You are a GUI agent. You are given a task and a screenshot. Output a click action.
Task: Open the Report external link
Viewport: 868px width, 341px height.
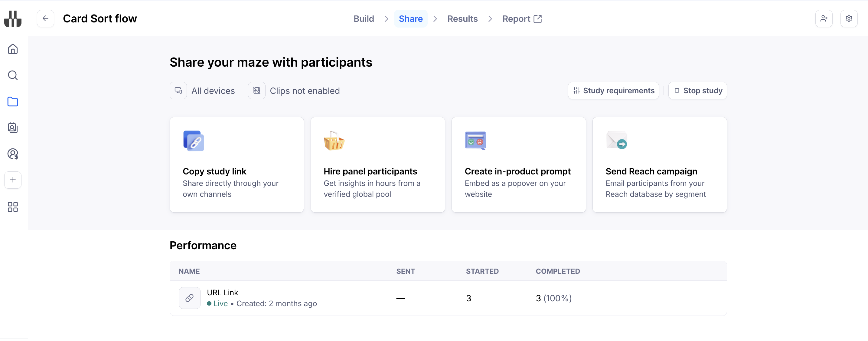tap(522, 19)
